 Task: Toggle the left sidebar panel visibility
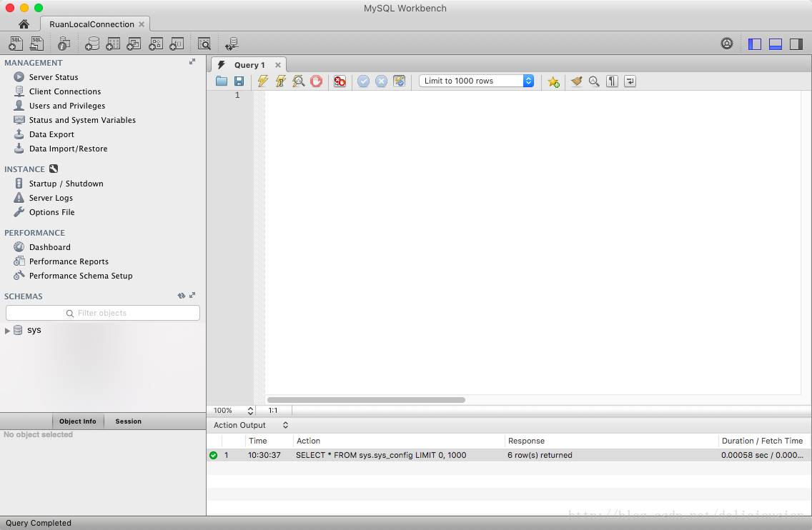coord(755,44)
